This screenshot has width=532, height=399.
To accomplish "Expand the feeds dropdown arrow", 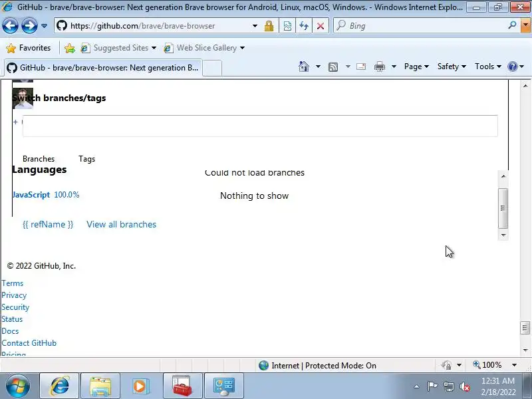I will click(348, 66).
